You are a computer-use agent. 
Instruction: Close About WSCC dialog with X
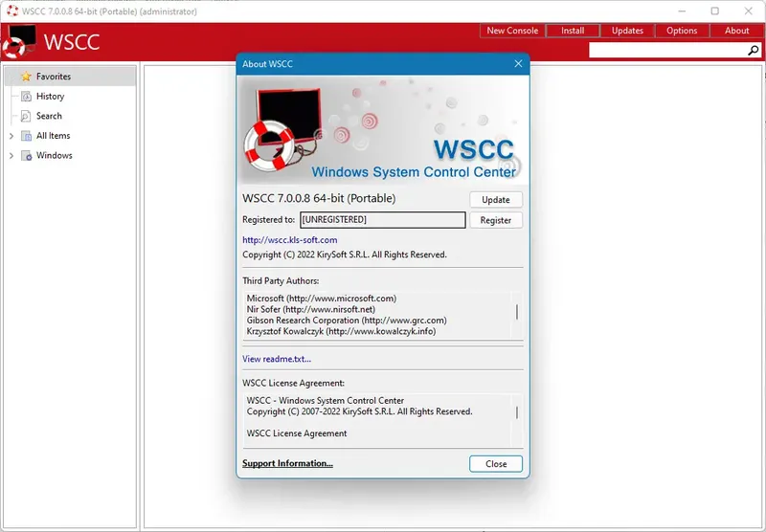tap(518, 64)
